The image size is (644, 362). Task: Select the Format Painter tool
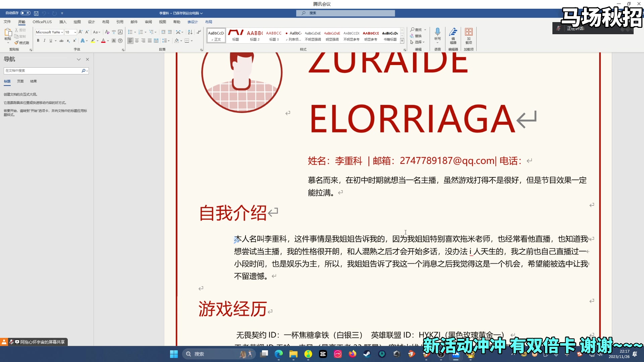pyautogui.click(x=22, y=43)
